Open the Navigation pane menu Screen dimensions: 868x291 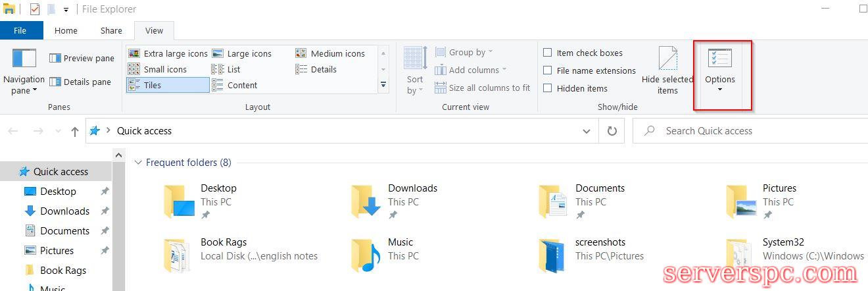pyautogui.click(x=24, y=72)
